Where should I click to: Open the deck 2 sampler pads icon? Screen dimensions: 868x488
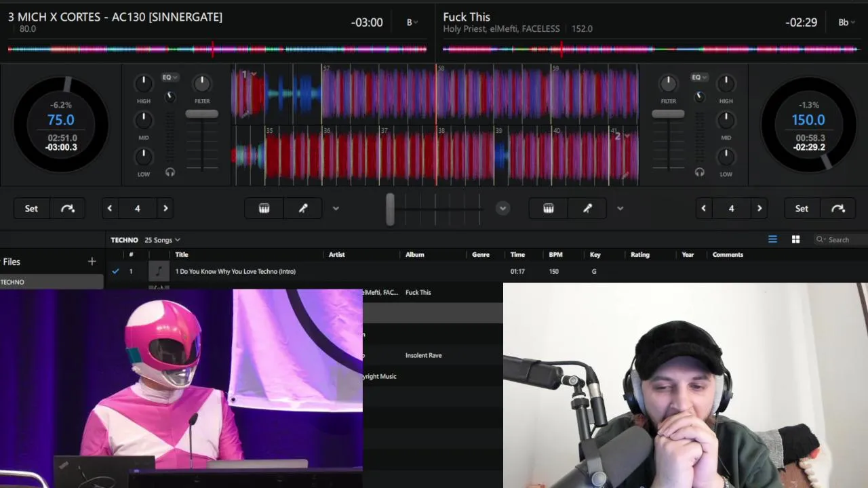pos(549,208)
